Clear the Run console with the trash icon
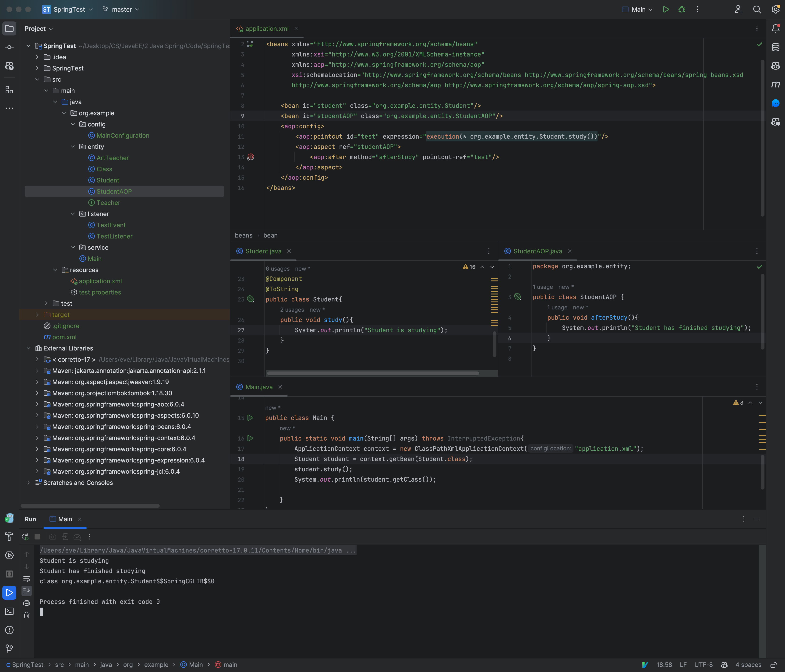Screen dimensions: 785x672 [27, 615]
